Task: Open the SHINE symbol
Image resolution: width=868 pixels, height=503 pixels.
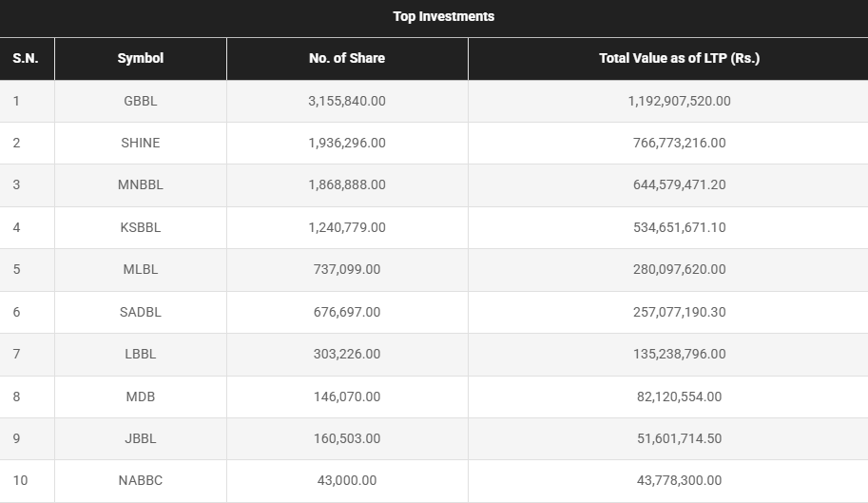Action: tap(141, 143)
